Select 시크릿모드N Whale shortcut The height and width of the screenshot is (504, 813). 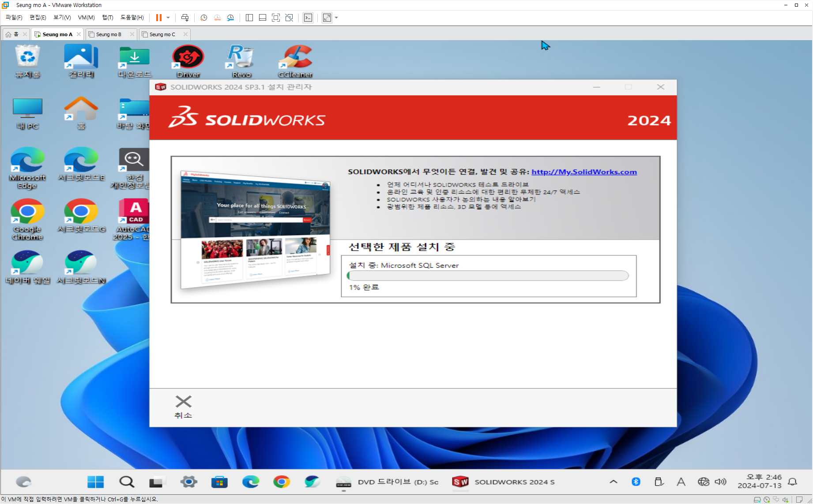[x=81, y=268]
